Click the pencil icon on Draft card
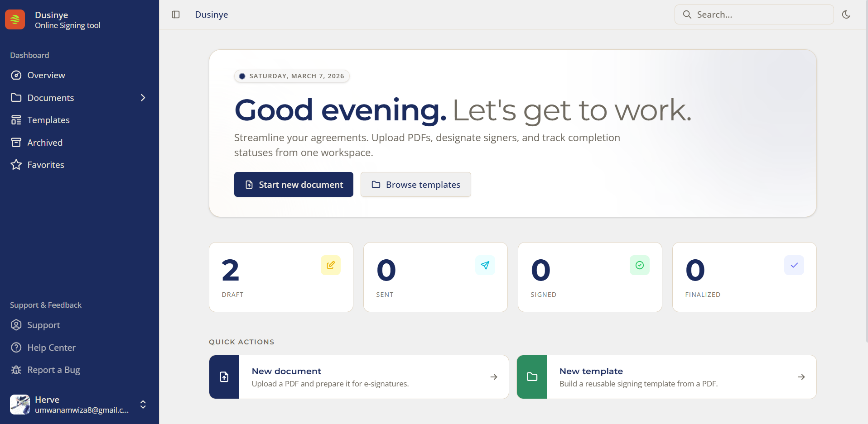Screen dimensions: 868x424 pos(330,265)
